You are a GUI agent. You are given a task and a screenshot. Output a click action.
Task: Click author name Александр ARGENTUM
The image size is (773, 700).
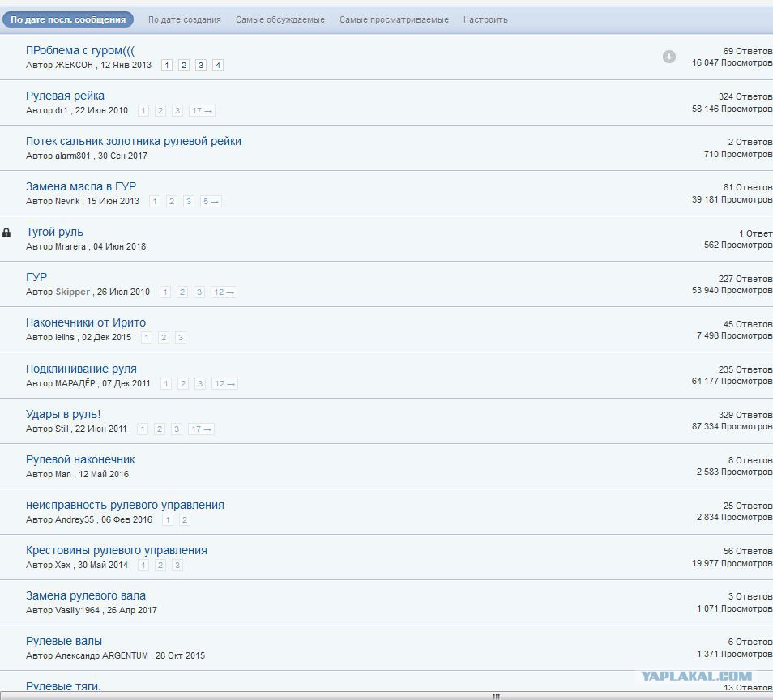[x=101, y=655]
